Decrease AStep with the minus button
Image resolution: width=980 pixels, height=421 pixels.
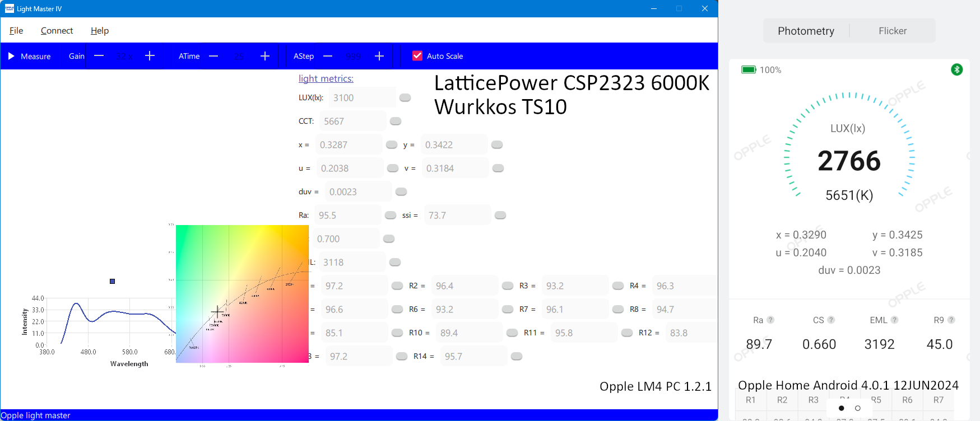328,56
